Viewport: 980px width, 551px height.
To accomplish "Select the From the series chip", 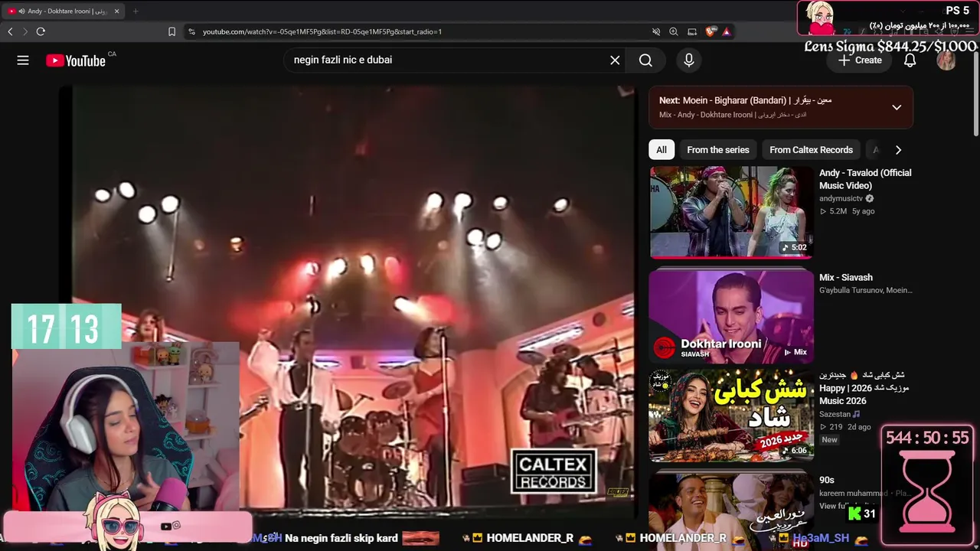I will click(718, 150).
